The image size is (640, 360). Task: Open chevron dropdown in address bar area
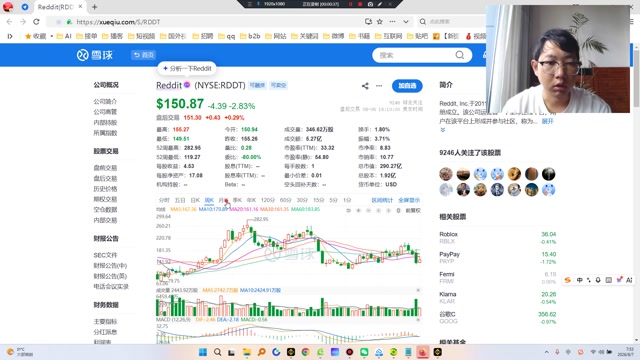(406, 22)
